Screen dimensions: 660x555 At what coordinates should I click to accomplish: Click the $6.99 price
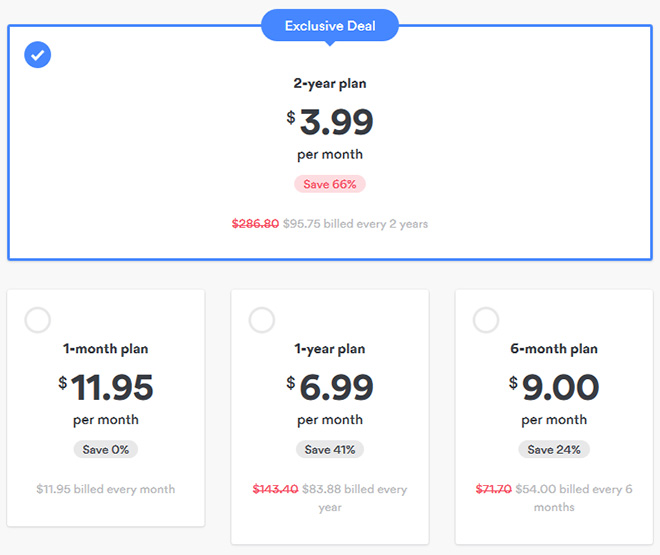(330, 387)
